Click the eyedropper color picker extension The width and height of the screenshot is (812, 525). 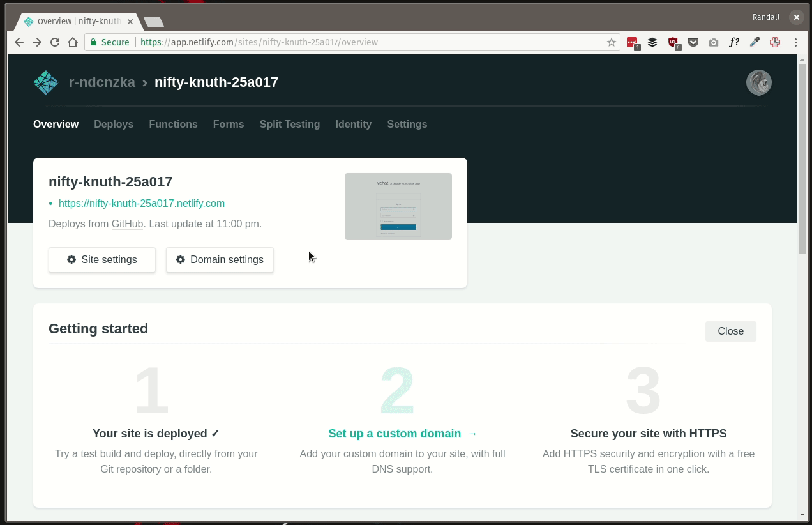pos(755,42)
